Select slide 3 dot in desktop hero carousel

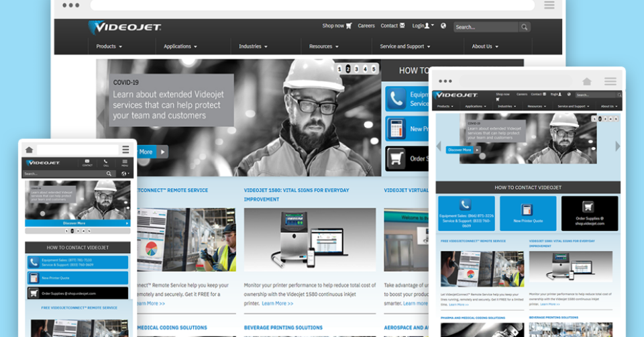click(356, 69)
